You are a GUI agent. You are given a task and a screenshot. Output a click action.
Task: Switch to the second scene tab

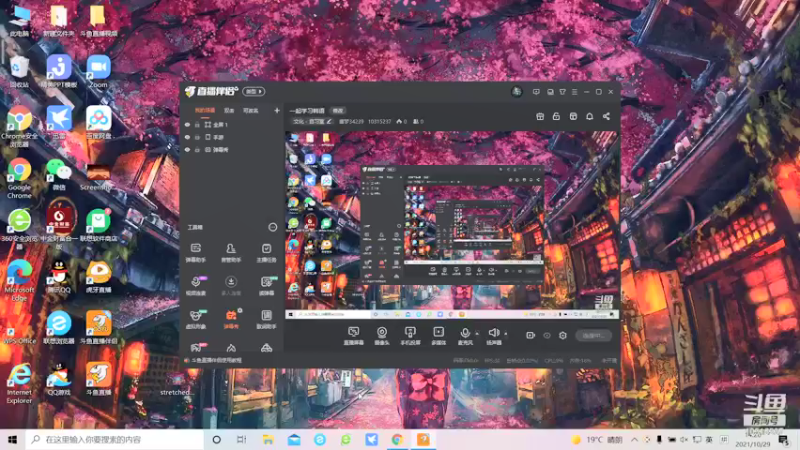tap(229, 110)
